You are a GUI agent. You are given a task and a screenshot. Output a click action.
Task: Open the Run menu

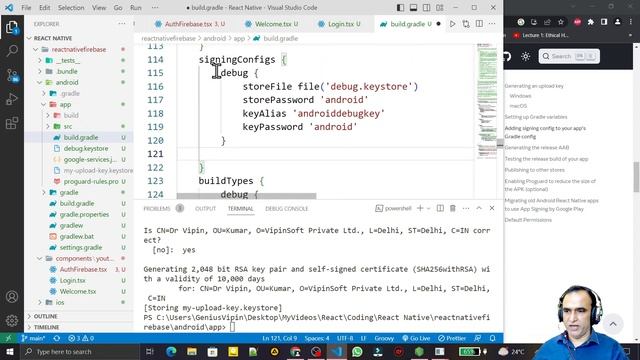click(x=136, y=8)
